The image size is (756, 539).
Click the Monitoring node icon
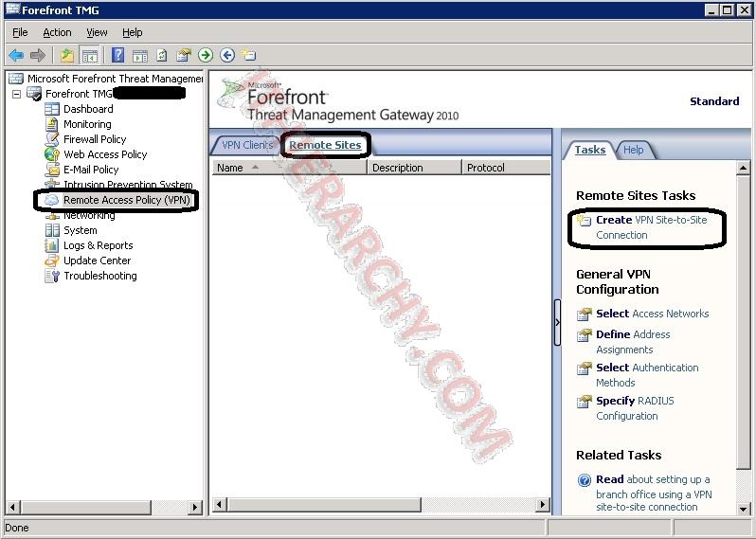tap(51, 124)
